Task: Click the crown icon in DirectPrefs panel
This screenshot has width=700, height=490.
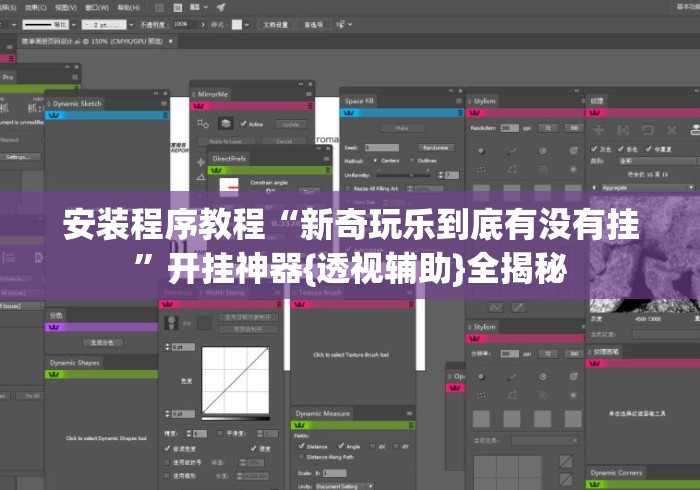Action: 217,170
